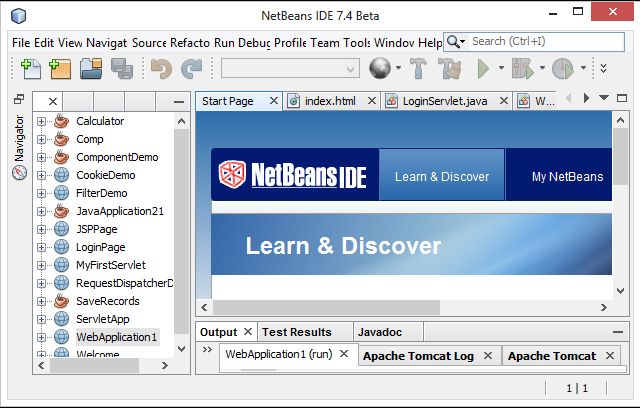The height and width of the screenshot is (408, 640).
Task: Click the Start Page horizontal scrollbar thumb
Action: click(327, 307)
